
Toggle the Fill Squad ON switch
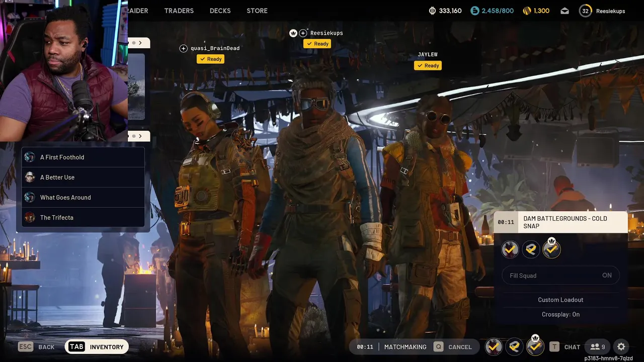click(560, 276)
